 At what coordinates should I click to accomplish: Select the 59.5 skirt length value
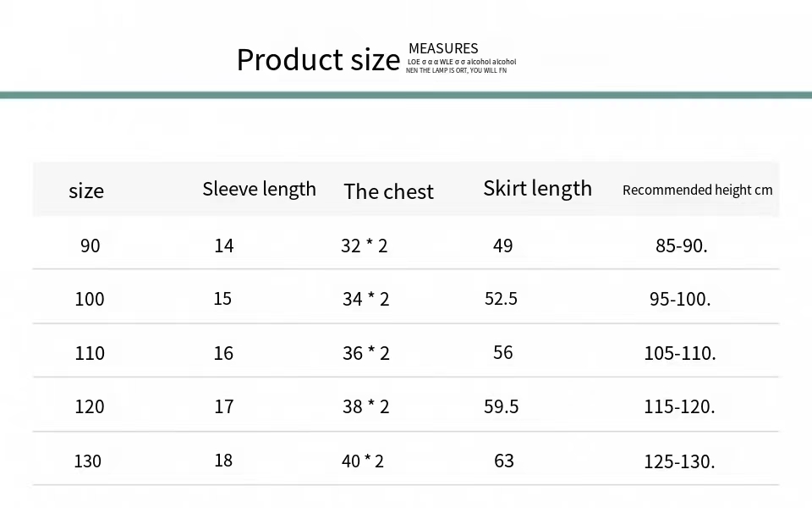tap(501, 407)
